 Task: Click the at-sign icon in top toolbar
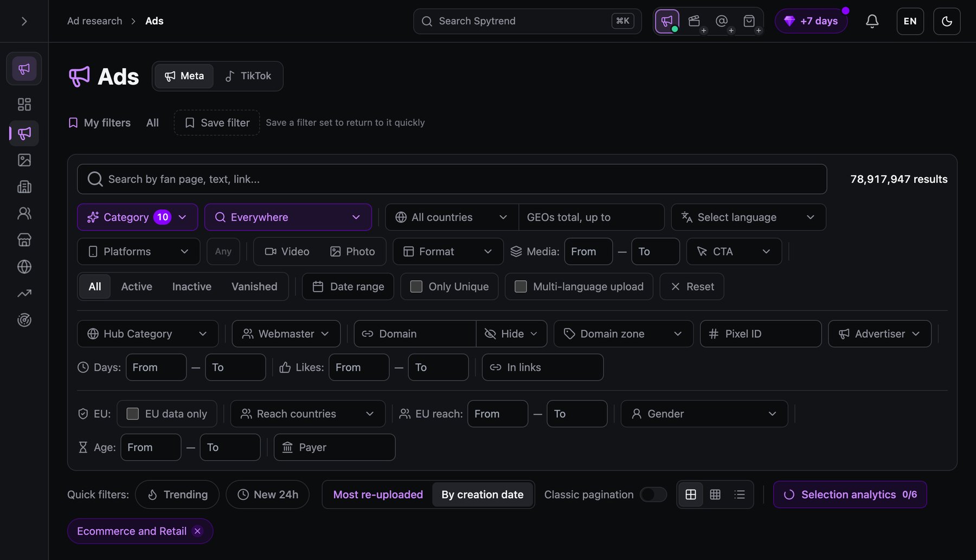click(x=722, y=21)
